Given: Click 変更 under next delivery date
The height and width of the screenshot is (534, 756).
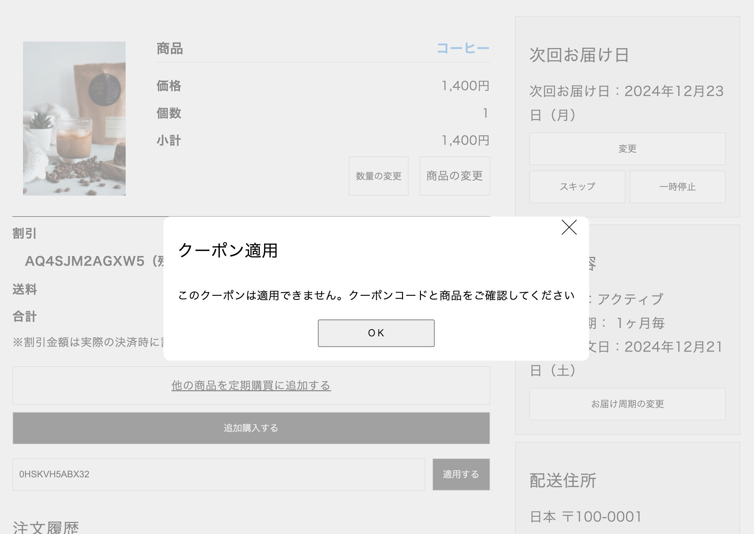Looking at the screenshot, I should [x=627, y=149].
